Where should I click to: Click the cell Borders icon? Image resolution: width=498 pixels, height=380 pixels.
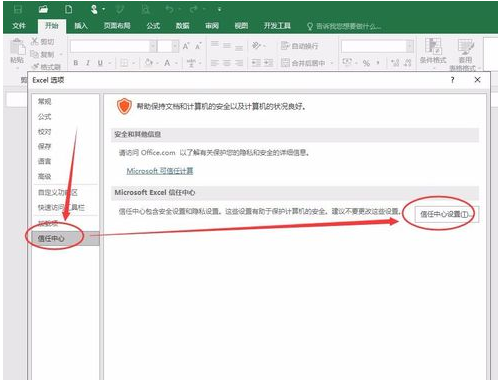tap(124, 63)
